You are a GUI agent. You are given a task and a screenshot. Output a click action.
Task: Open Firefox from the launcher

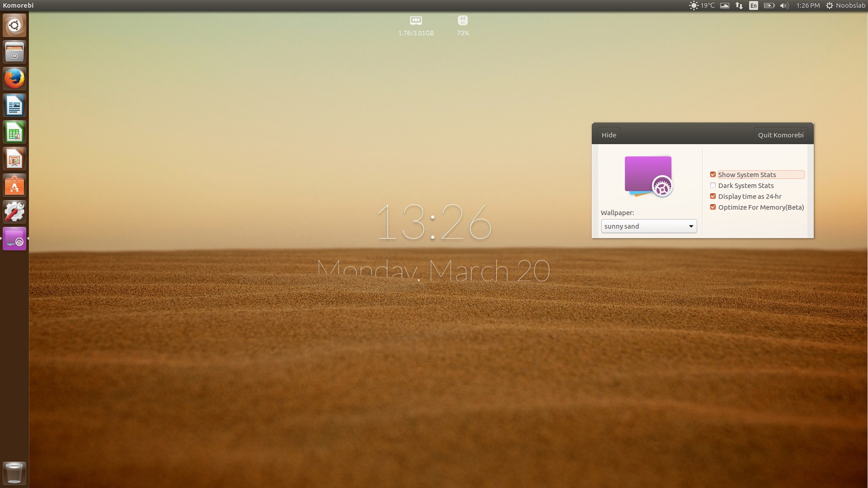point(14,79)
